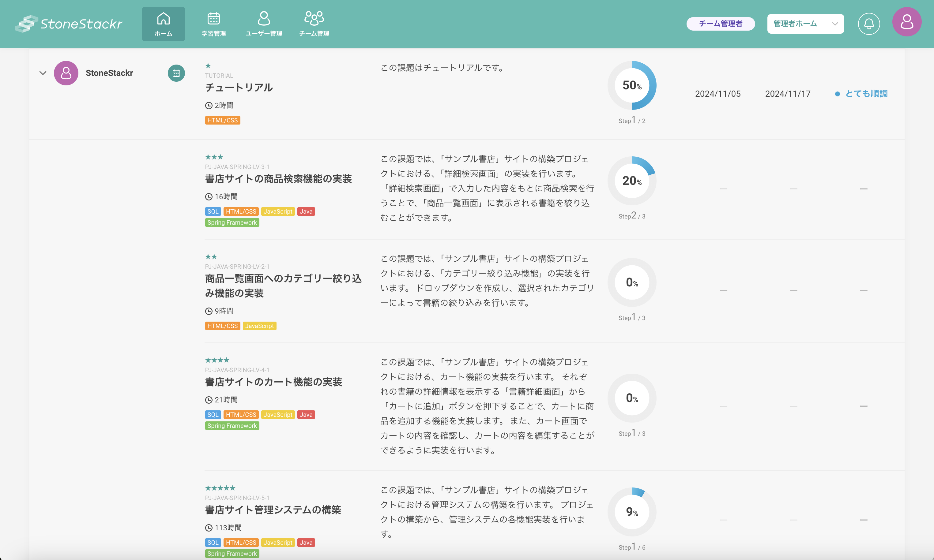Open the 管理者ホーム dropdown
Viewport: 934px width, 560px height.
point(805,24)
